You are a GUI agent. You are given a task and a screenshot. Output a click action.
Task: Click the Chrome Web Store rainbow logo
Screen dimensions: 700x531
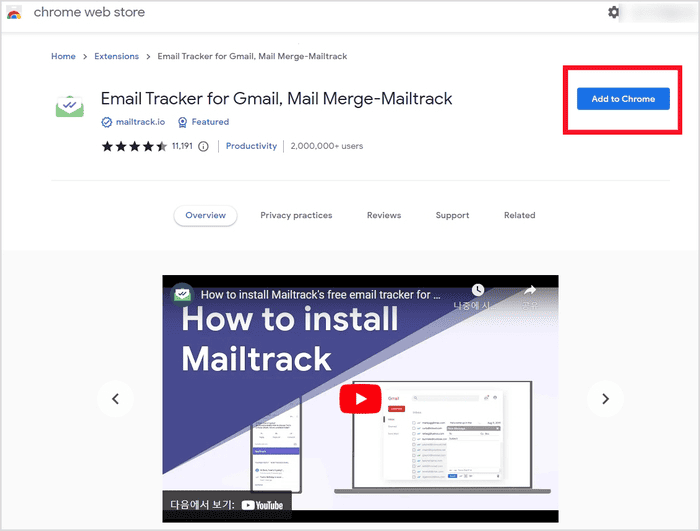(x=14, y=13)
